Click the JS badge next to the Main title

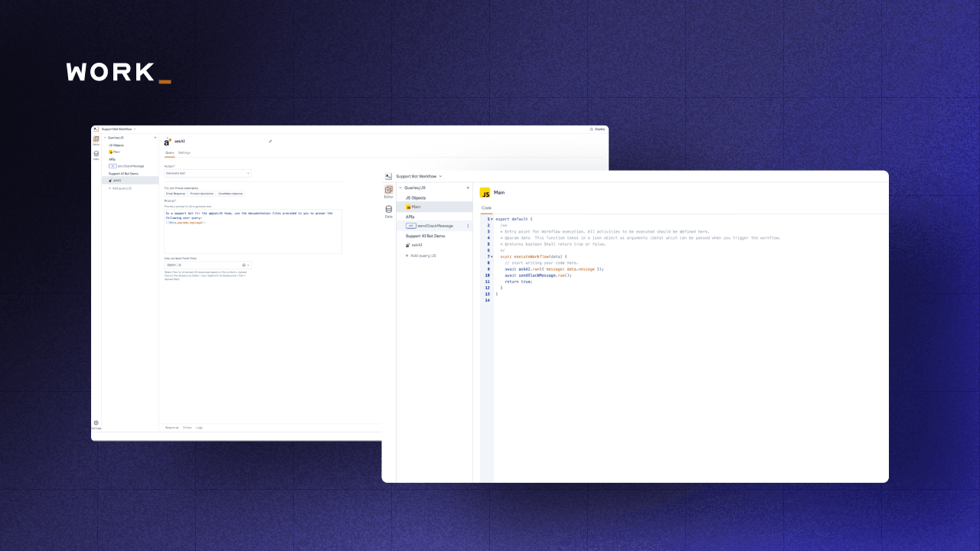pyautogui.click(x=485, y=193)
